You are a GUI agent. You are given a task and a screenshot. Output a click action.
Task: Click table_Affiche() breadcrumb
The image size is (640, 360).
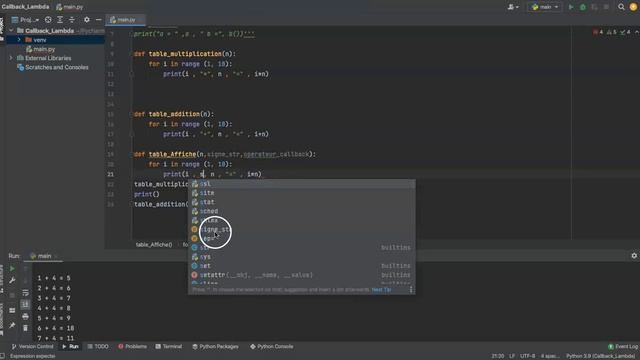153,244
